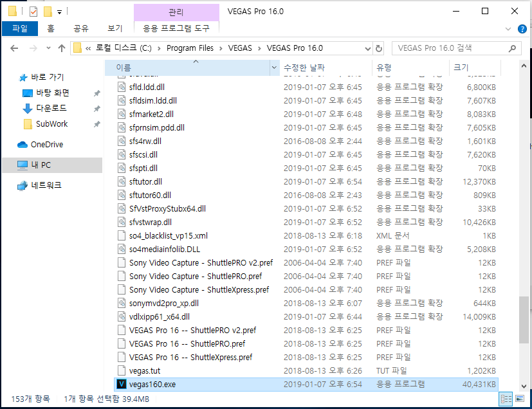Navigate to VEGAS folder in breadcrumb
532x409 pixels.
click(240, 48)
